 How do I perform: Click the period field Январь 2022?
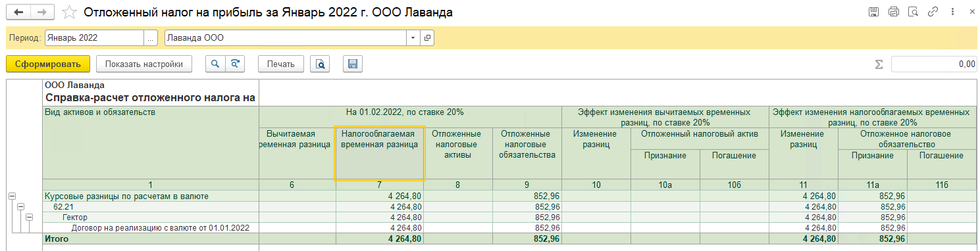pyautogui.click(x=94, y=38)
